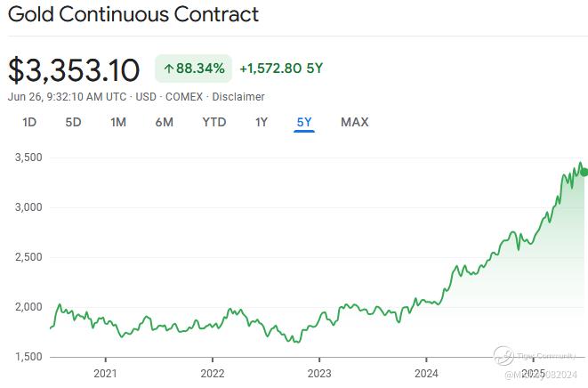Switch to the 5D time range
Image resolution: width=588 pixels, height=388 pixels.
[73, 122]
